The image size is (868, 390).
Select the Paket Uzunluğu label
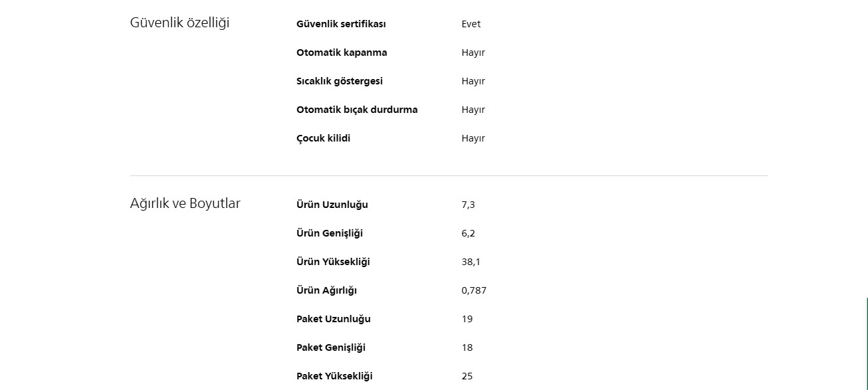(334, 319)
